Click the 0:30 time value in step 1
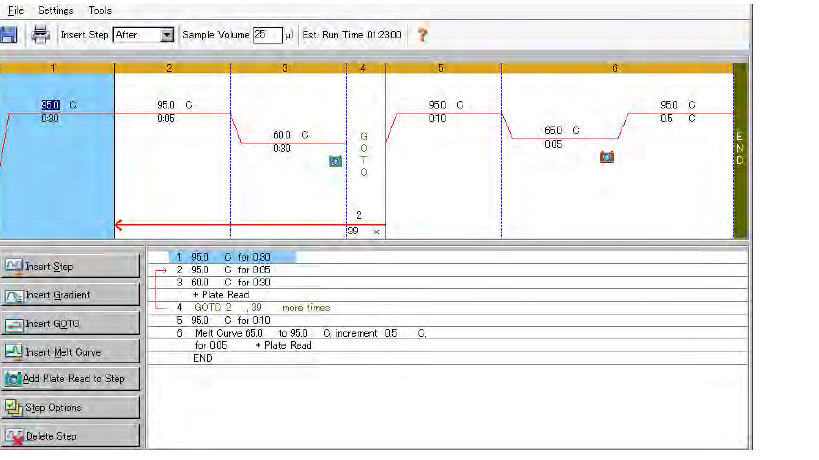This screenshot has width=819, height=460. [50, 119]
